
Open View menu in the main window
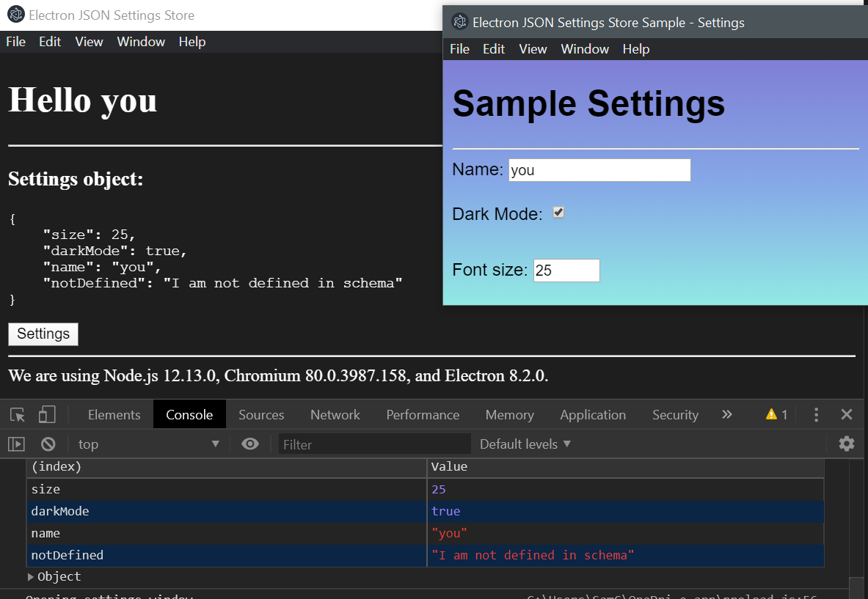coord(89,42)
